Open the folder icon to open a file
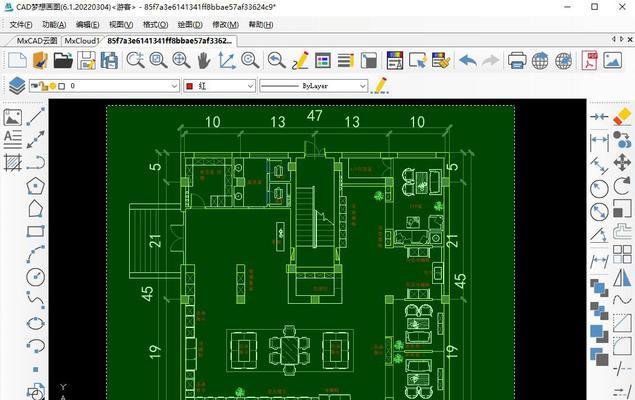 tap(63, 60)
